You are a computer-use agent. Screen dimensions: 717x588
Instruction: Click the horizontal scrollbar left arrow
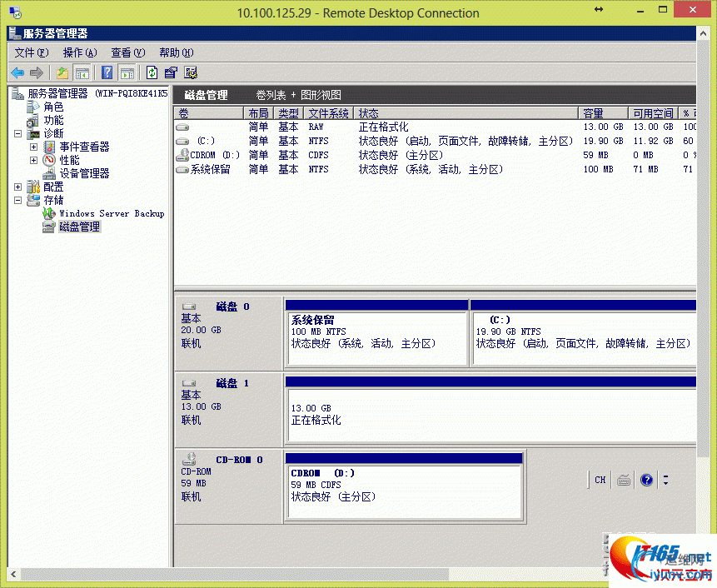[13, 575]
